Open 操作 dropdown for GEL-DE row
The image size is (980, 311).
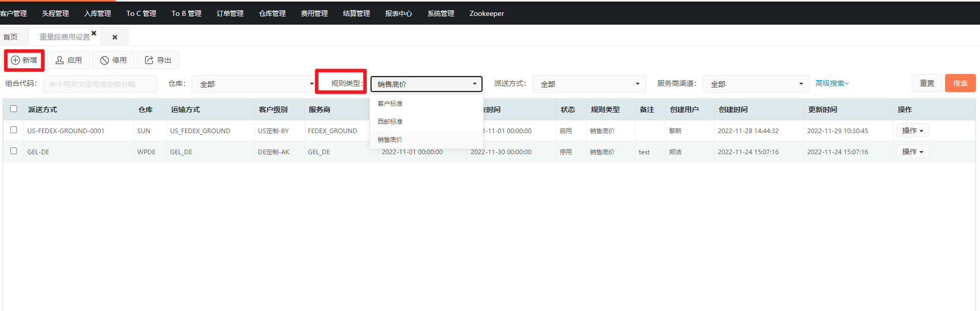point(913,152)
